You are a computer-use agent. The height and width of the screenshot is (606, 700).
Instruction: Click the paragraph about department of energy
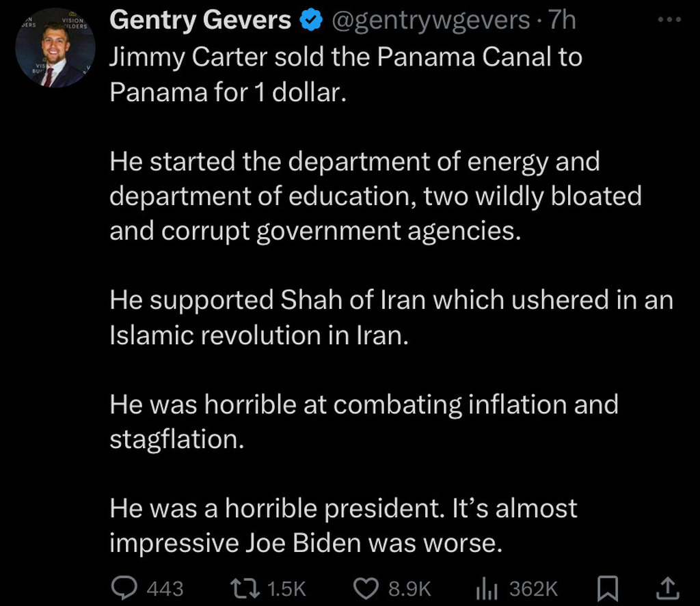pyautogui.click(x=375, y=197)
